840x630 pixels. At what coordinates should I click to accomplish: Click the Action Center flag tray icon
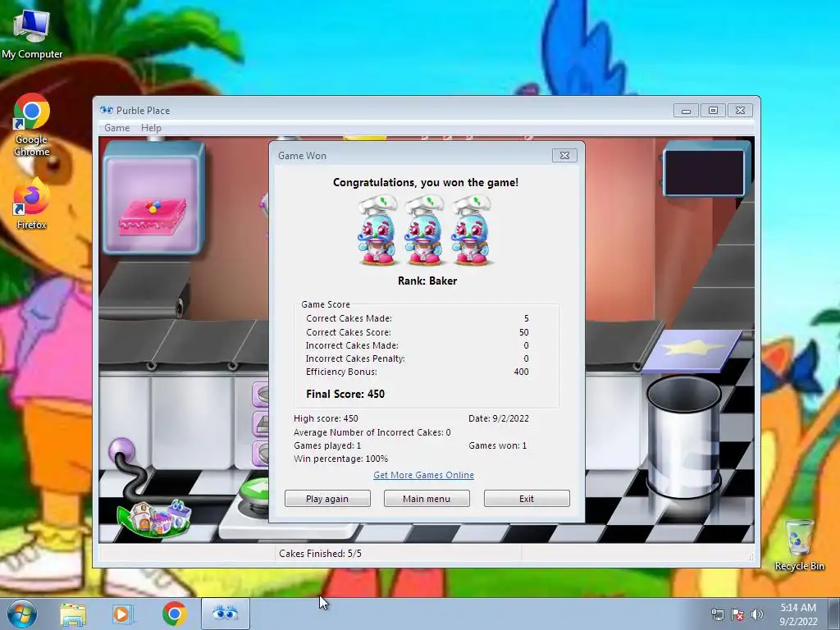click(x=737, y=614)
